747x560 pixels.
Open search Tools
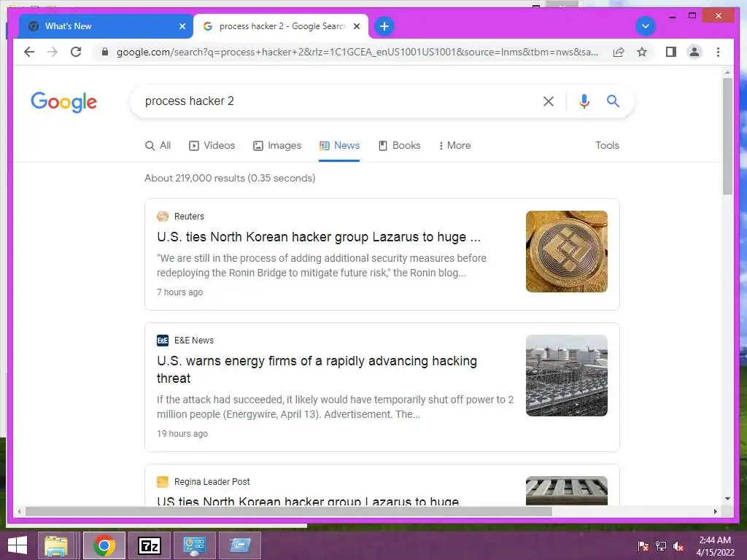point(607,145)
